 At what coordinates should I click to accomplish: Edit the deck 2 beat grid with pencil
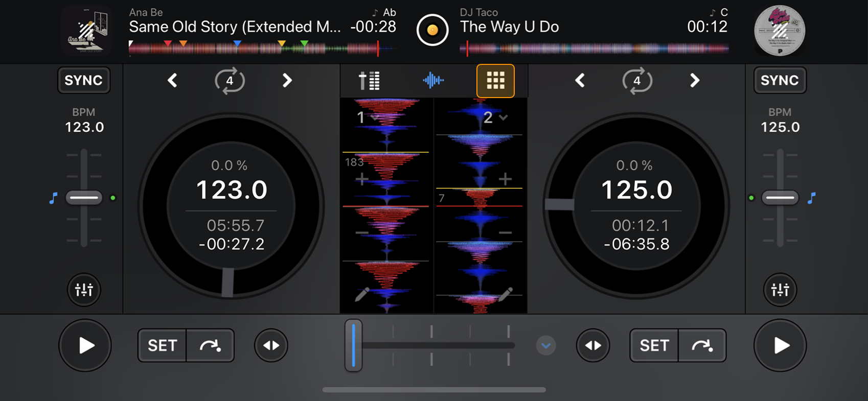(x=505, y=294)
